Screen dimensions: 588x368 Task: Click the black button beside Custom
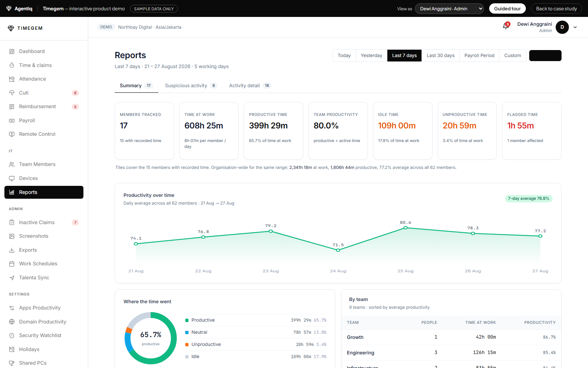[545, 56]
